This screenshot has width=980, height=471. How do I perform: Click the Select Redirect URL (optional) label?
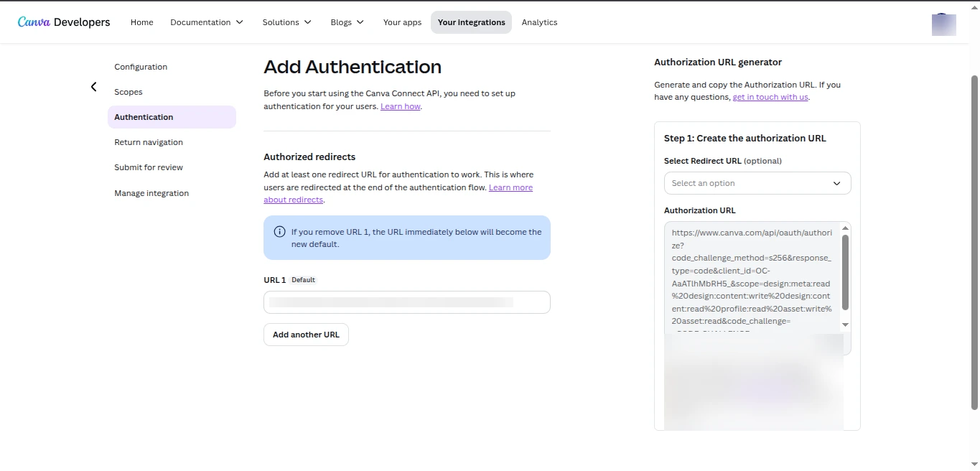[x=723, y=161]
